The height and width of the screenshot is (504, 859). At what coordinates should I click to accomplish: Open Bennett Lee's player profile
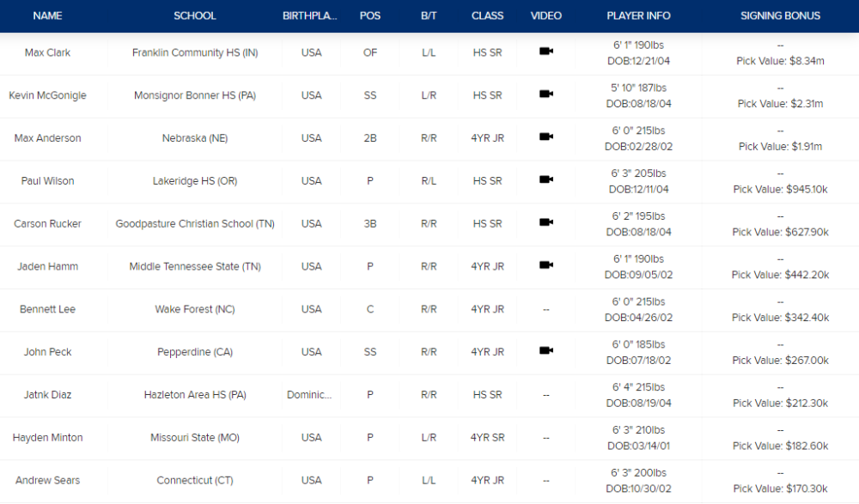click(x=48, y=309)
